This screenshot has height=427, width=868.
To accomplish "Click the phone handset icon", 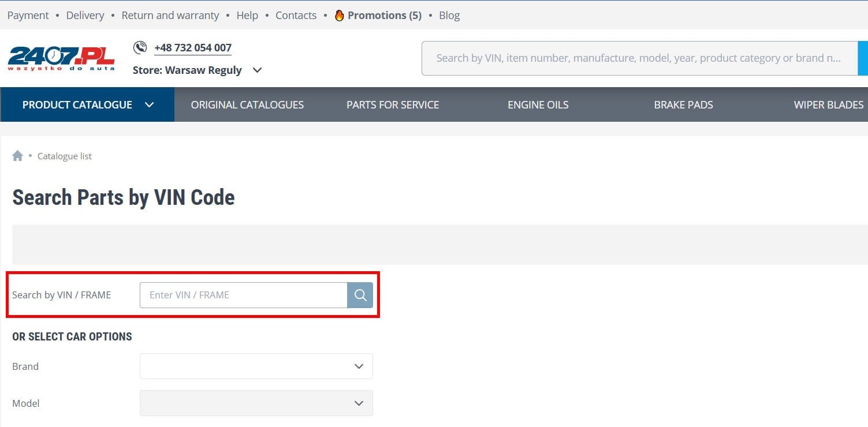I will pyautogui.click(x=140, y=47).
